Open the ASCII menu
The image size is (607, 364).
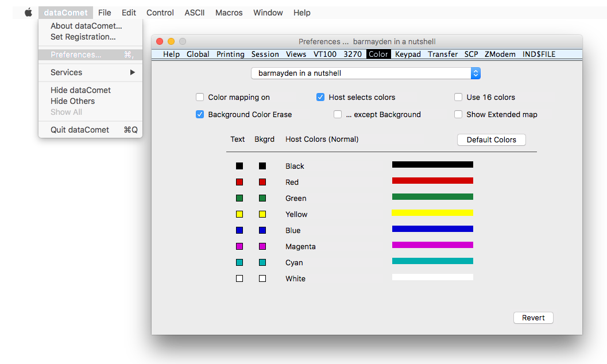click(x=194, y=13)
